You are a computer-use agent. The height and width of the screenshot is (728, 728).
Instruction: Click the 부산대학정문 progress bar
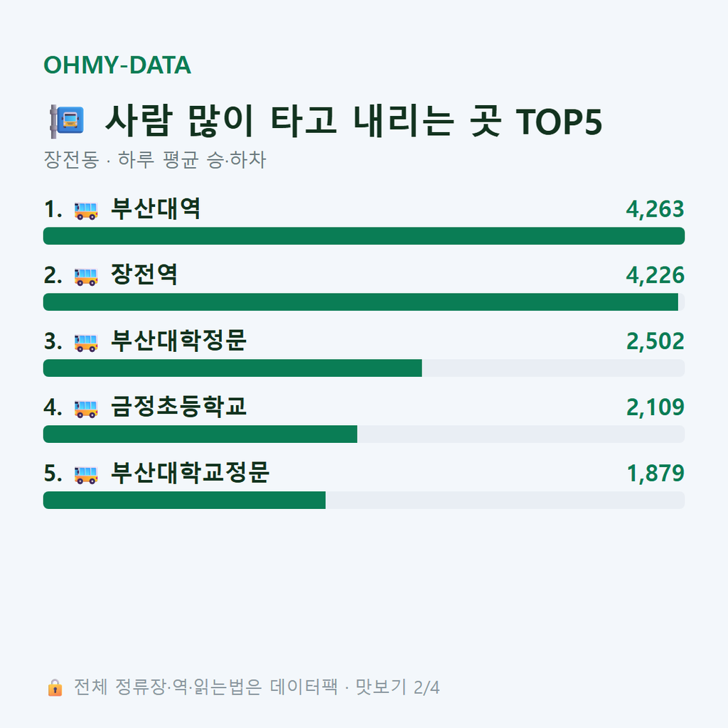tap(364, 368)
